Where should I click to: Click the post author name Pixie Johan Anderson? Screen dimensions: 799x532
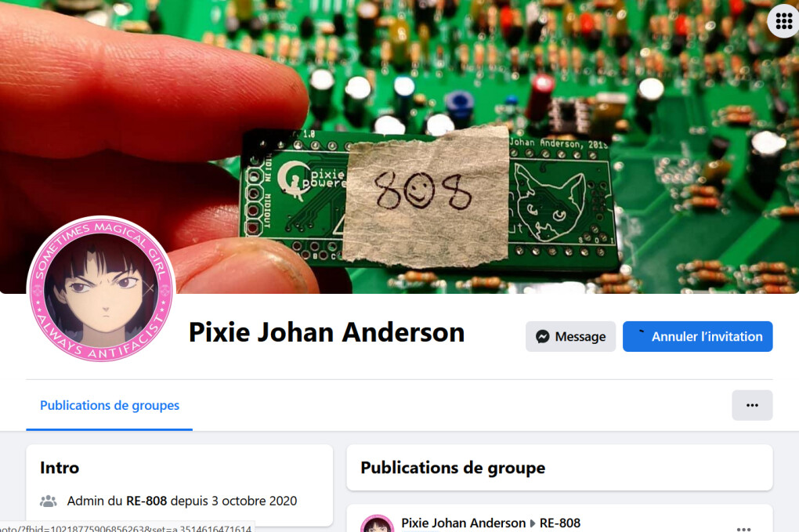pos(463,523)
